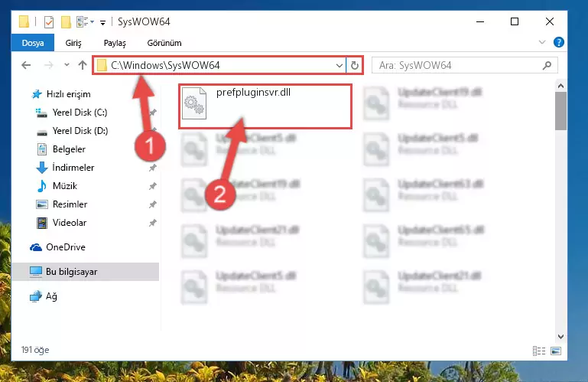
Task: Expand the address bar history dropdown
Action: 339,65
